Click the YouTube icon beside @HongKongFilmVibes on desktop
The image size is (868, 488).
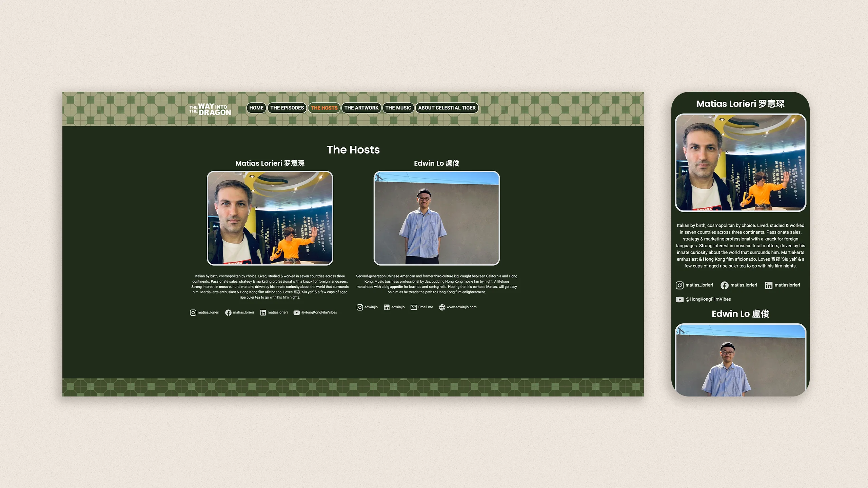coord(296,312)
